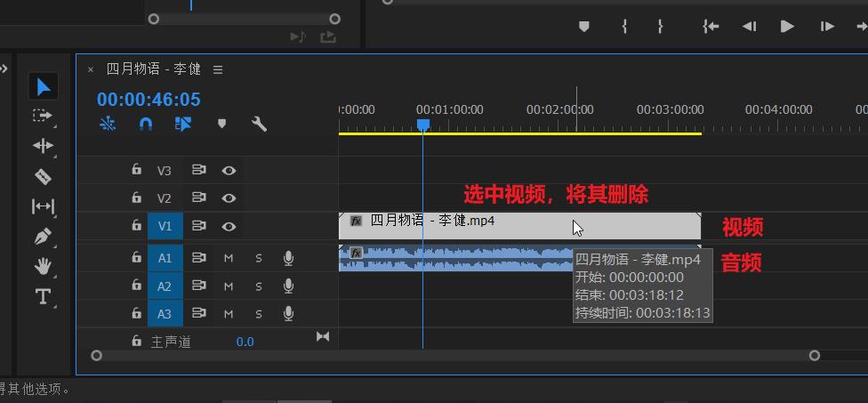Click the left timeline zoom scrollbar handle

[x=96, y=355]
